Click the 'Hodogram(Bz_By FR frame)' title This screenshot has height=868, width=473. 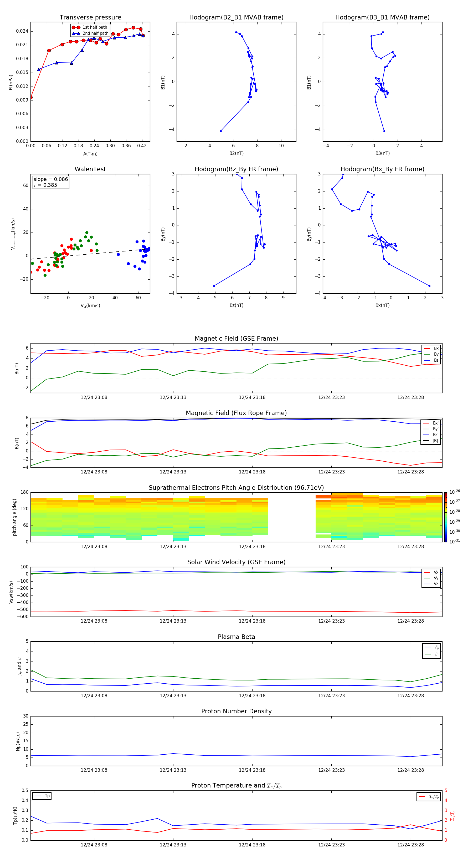[236, 169]
